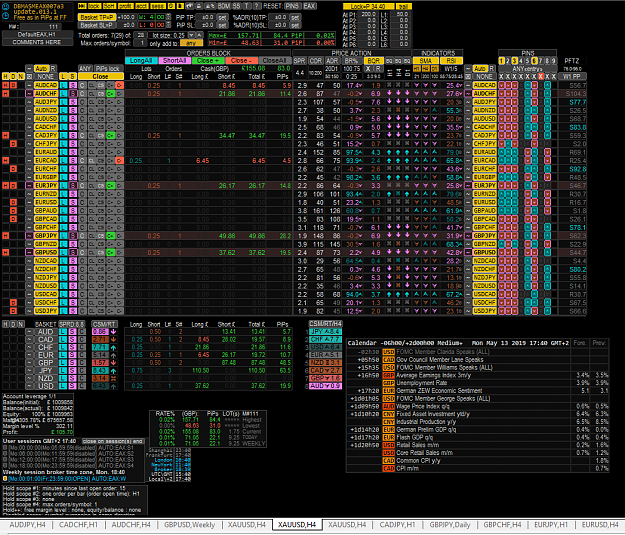
Task: Click the SMA indicator header
Action: click(425, 61)
